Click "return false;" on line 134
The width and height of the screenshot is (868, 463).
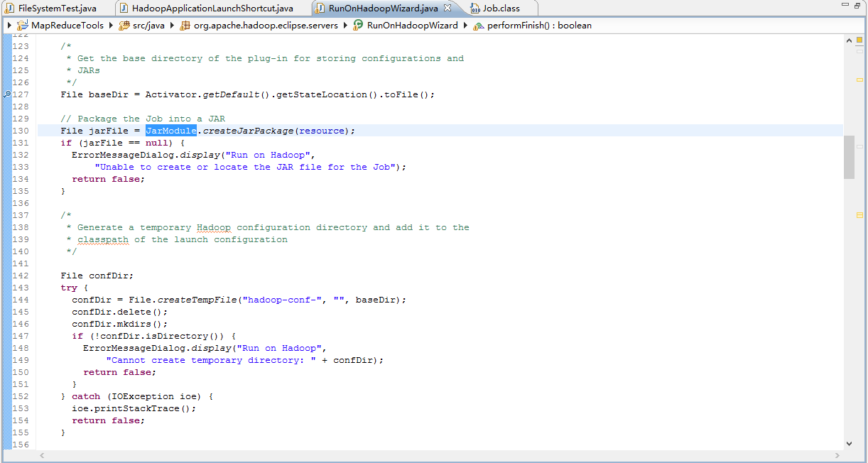(x=109, y=179)
